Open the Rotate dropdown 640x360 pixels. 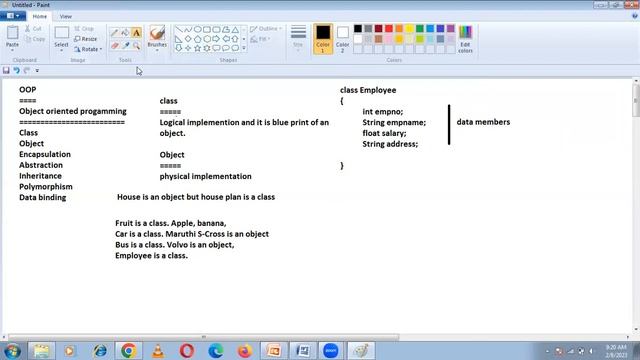[88, 49]
